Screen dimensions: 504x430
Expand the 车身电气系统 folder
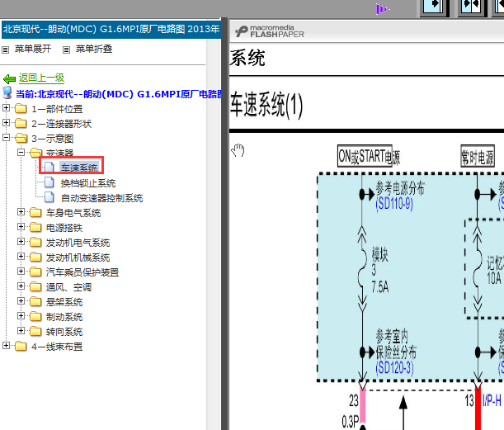pos(21,211)
